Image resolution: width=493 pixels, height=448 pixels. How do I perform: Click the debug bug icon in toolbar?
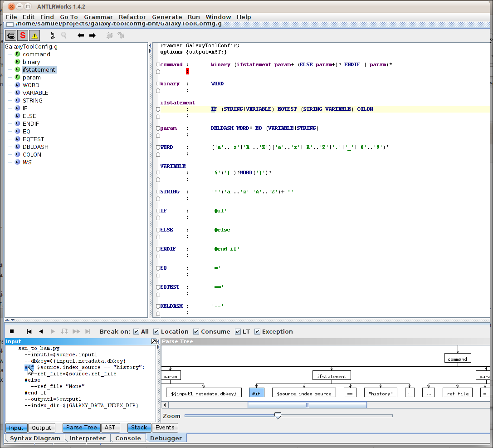(109, 35)
